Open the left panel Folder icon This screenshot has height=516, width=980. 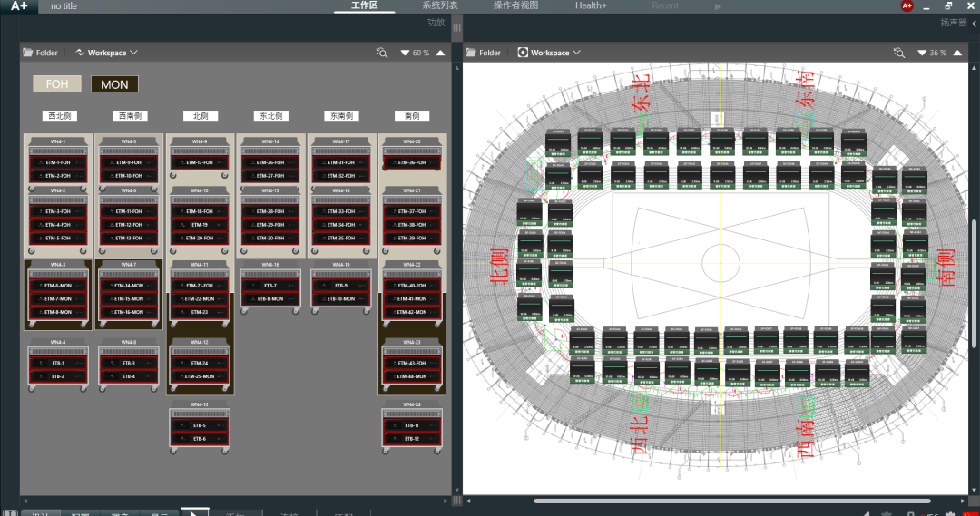[x=27, y=53]
